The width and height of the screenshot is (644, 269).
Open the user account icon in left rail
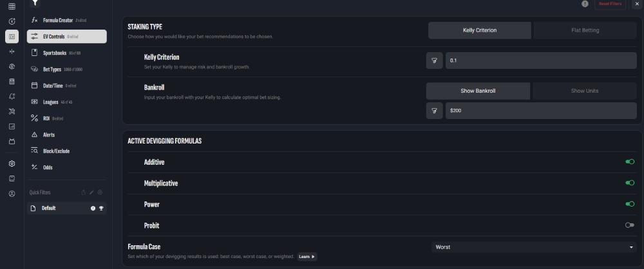click(12, 194)
